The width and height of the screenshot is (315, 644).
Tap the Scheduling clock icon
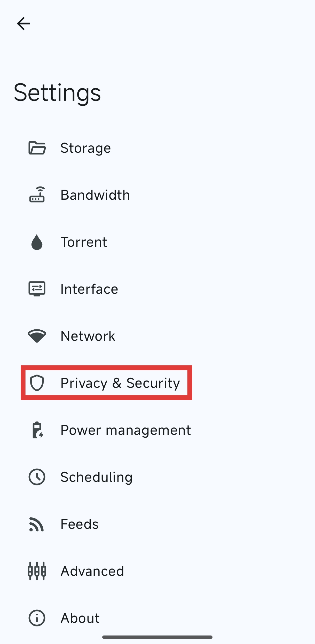pos(37,477)
